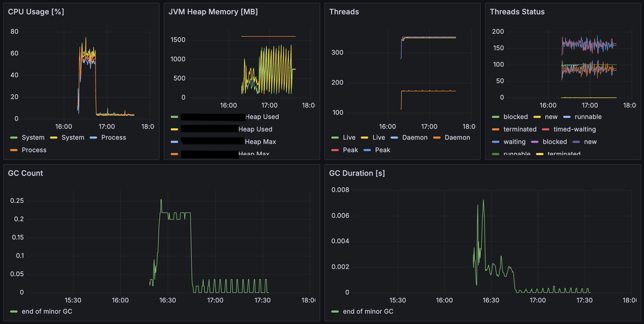The width and height of the screenshot is (644, 324).
Task: Open the JVM Heap Memory [MB] panel menu
Action: pos(213,12)
